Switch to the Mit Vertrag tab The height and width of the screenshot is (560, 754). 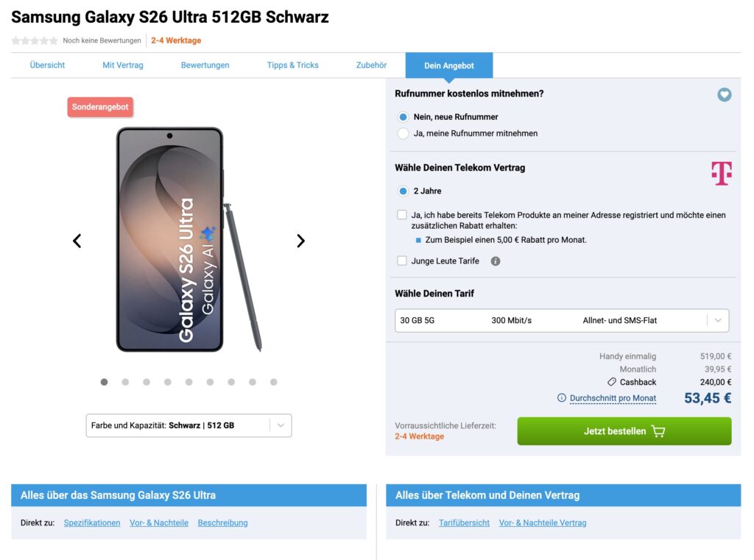pyautogui.click(x=123, y=65)
